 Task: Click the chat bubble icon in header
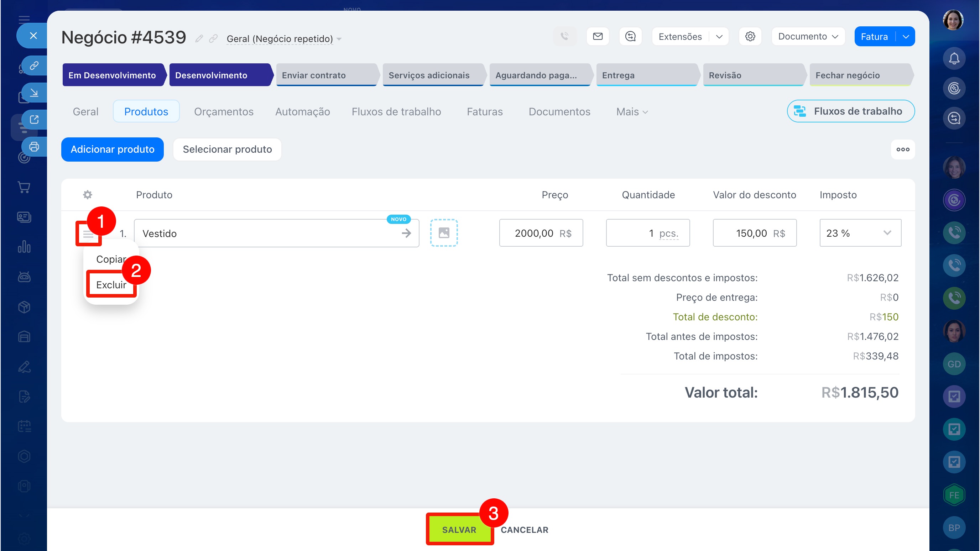630,37
